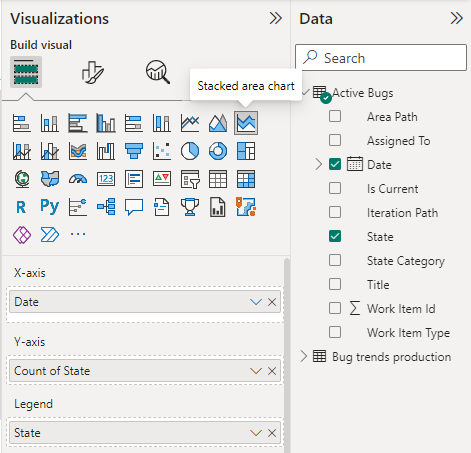
Task: Open the Analytics magnifier tab
Action: pyautogui.click(x=158, y=72)
